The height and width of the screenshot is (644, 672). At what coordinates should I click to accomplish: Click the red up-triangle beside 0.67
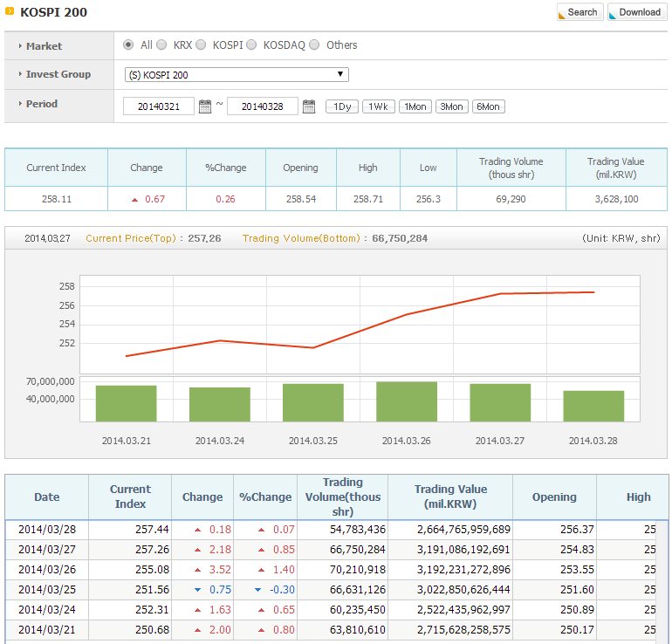click(134, 200)
